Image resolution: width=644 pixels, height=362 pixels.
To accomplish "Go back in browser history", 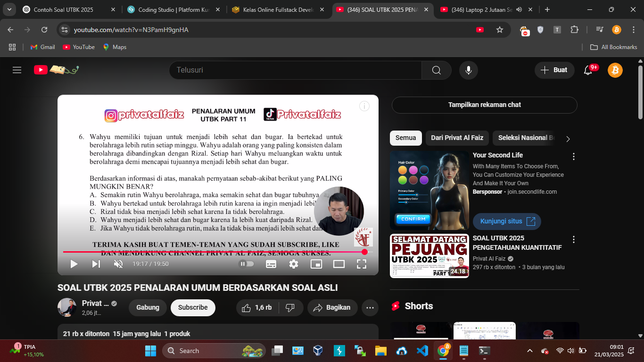I will [x=11, y=30].
